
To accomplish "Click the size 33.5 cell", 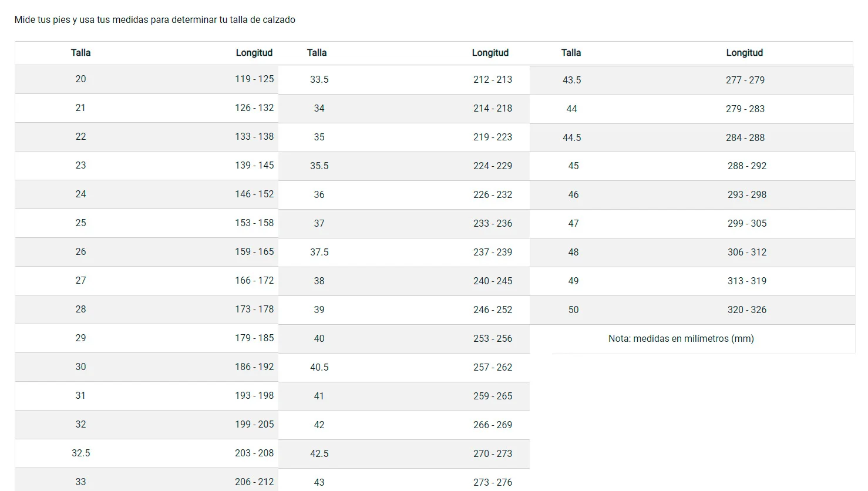I will coord(319,79).
